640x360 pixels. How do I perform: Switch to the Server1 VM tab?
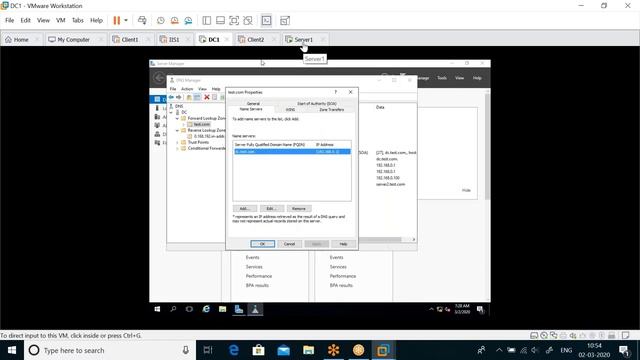click(303, 40)
